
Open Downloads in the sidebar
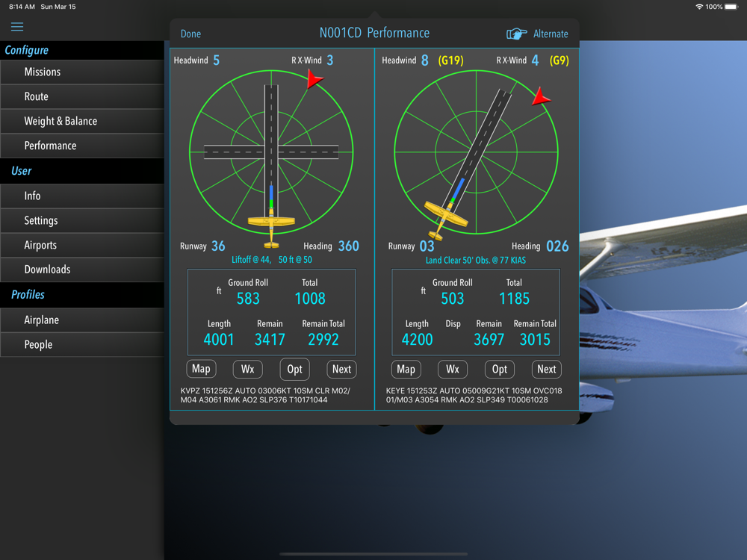point(82,270)
